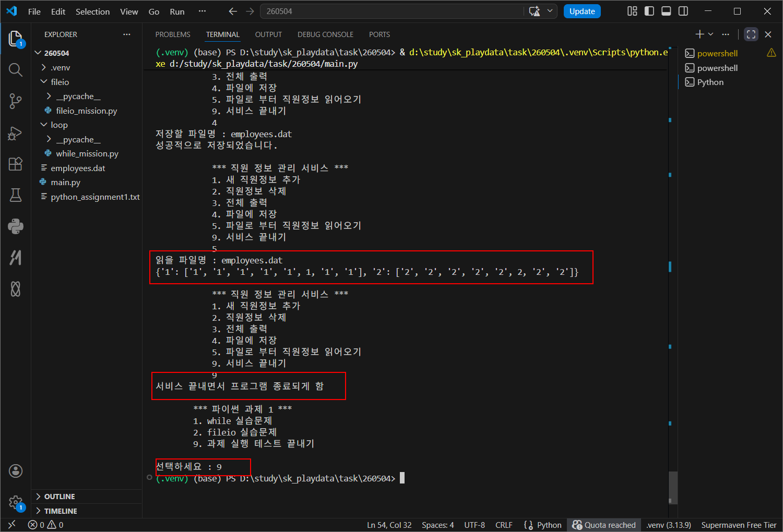Viewport: 783px width, 532px height.
Task: Click the 260504 command center search box
Action: tap(391, 11)
